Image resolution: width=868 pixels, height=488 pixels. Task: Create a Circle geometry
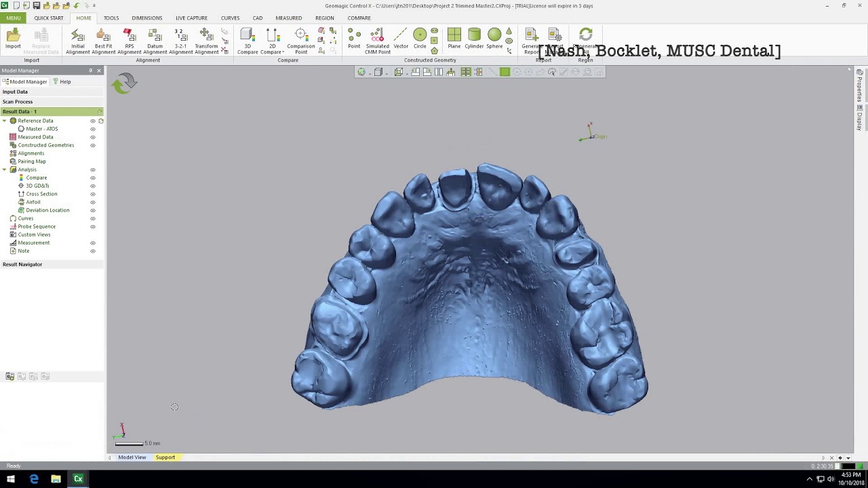[420, 39]
